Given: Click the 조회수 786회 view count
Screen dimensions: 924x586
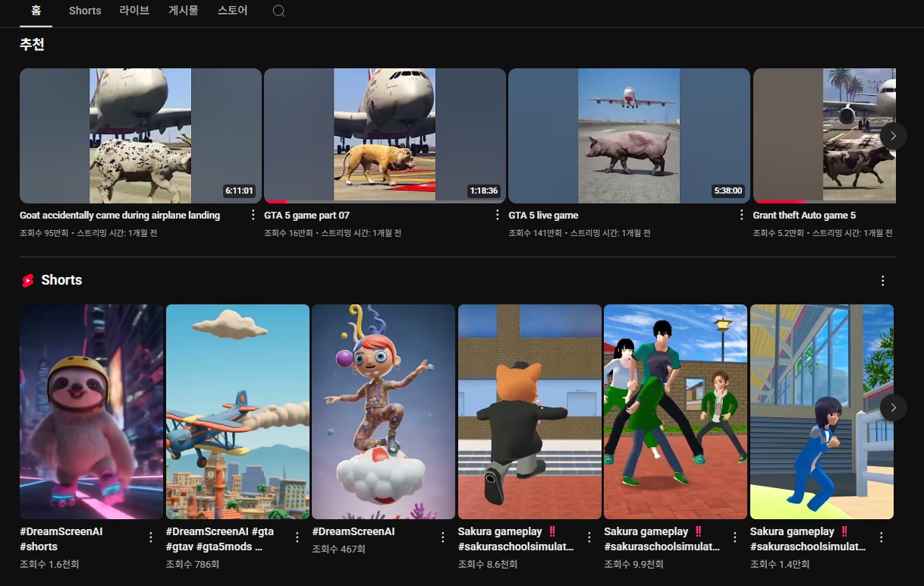Looking at the screenshot, I should pyautogui.click(x=193, y=565).
